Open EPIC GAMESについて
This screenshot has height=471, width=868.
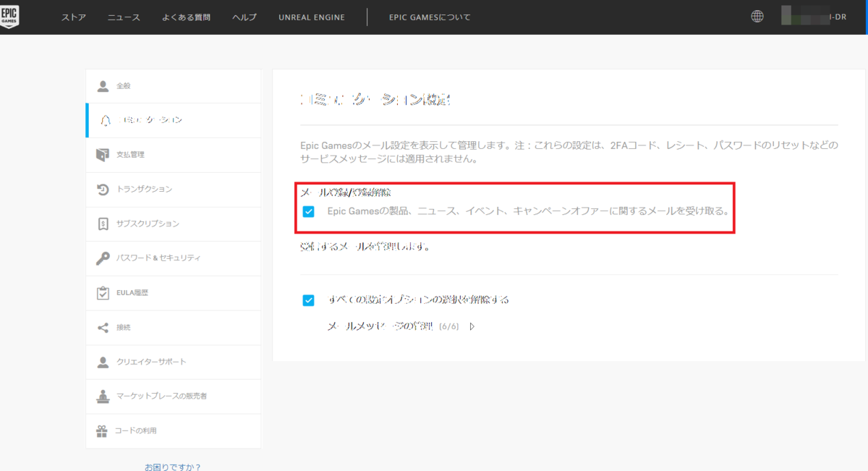click(430, 17)
